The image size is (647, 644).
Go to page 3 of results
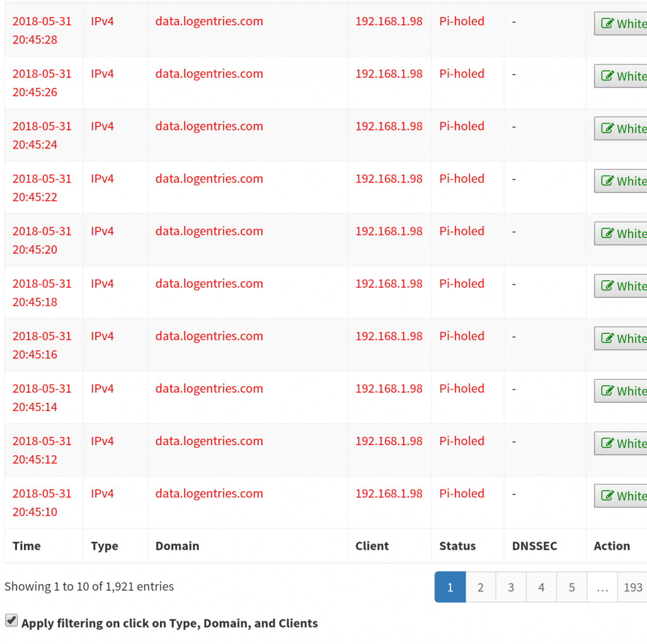pyautogui.click(x=511, y=587)
